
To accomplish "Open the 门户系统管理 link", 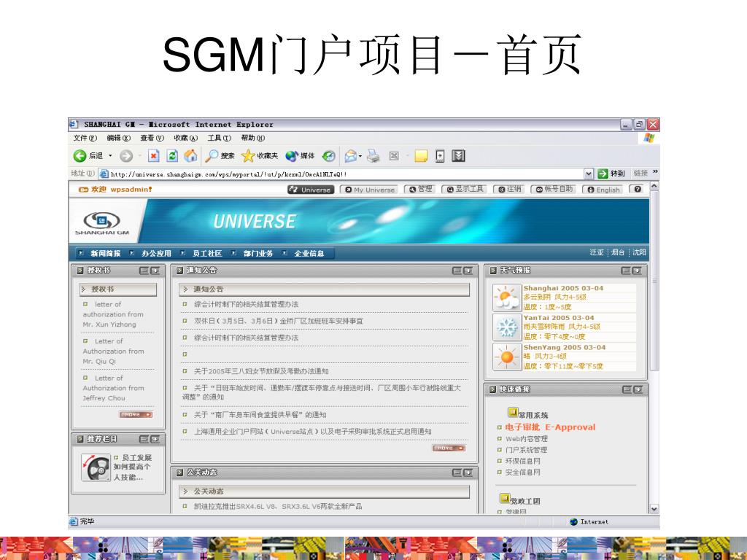I will coord(526,450).
